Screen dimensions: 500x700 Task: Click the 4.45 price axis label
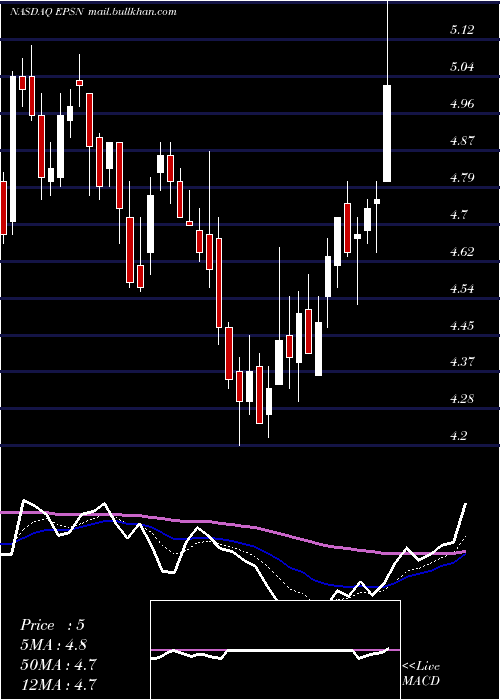tap(462, 326)
